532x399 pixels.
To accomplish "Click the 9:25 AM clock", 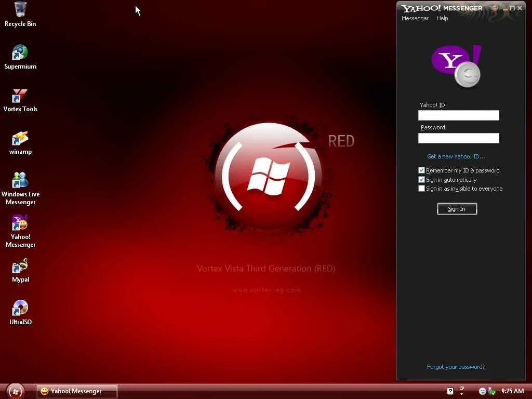I will (512, 391).
